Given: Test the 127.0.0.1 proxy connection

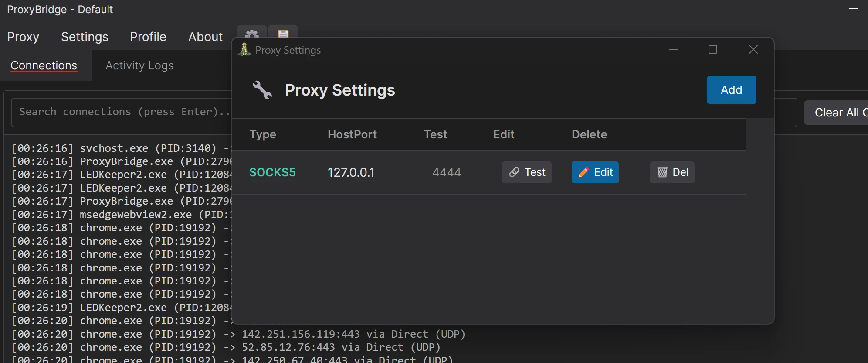Looking at the screenshot, I should (x=527, y=172).
